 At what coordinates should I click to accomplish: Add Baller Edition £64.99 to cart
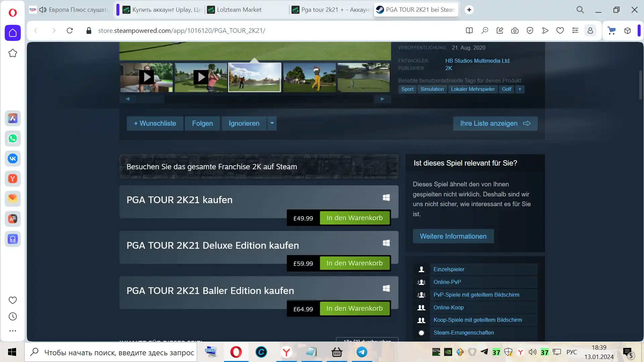pos(355,308)
